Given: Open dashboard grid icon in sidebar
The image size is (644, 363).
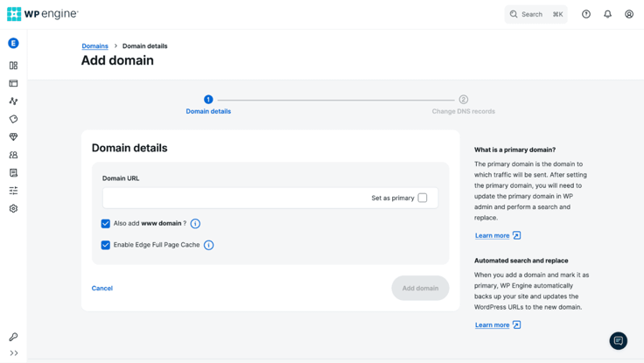Looking at the screenshot, I should pyautogui.click(x=13, y=66).
